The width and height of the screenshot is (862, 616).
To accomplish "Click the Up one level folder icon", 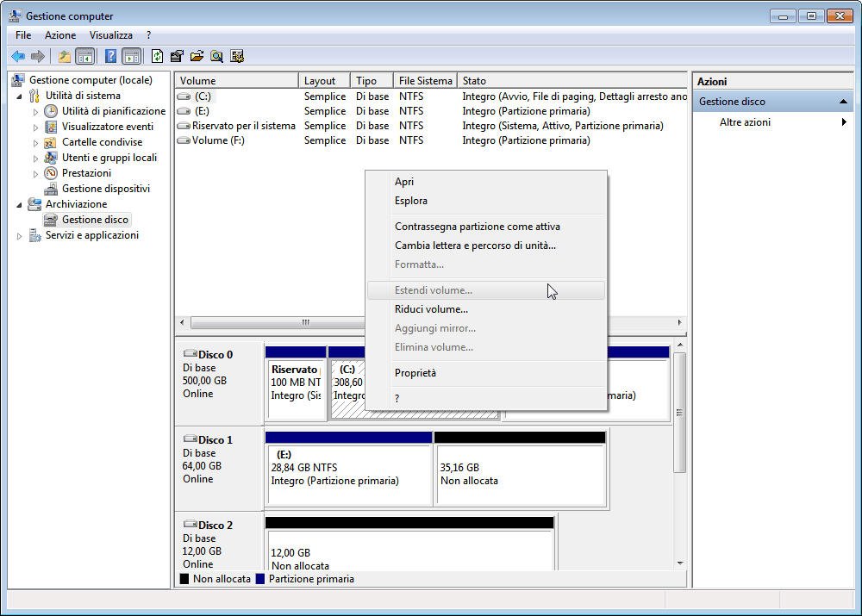I will [64, 57].
